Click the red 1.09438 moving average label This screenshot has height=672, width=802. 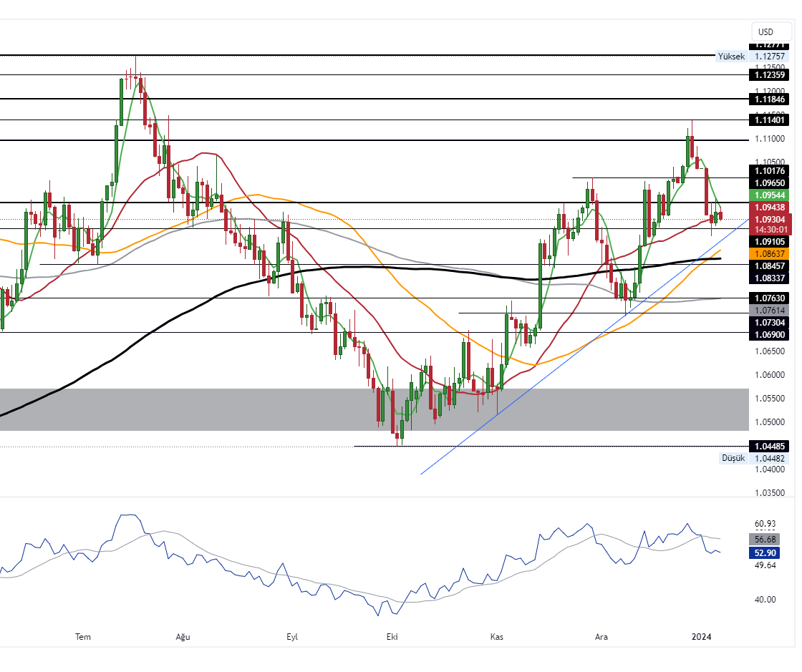pos(770,206)
